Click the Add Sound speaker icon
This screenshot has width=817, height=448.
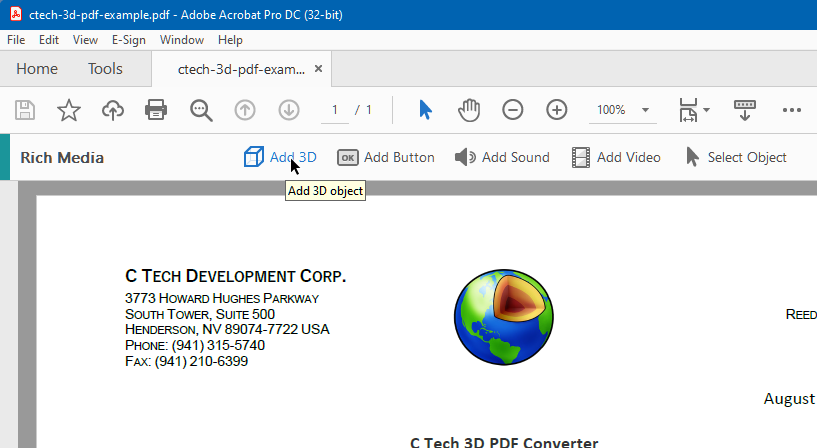tap(465, 157)
